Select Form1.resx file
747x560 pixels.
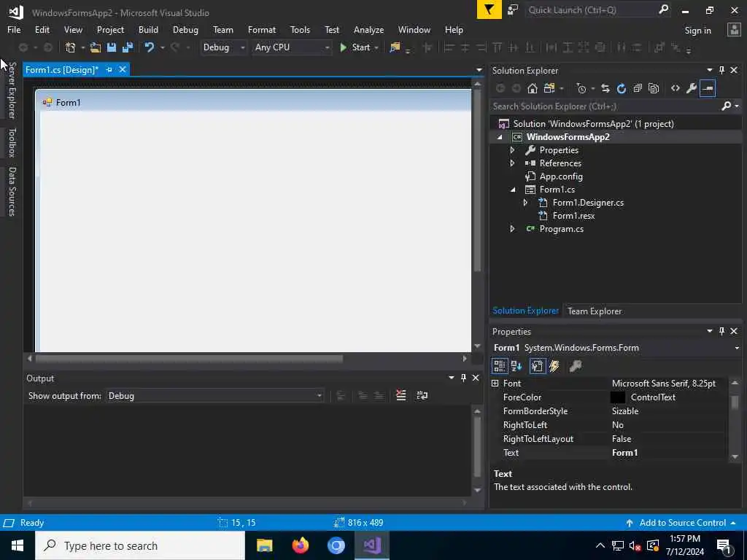573,216
